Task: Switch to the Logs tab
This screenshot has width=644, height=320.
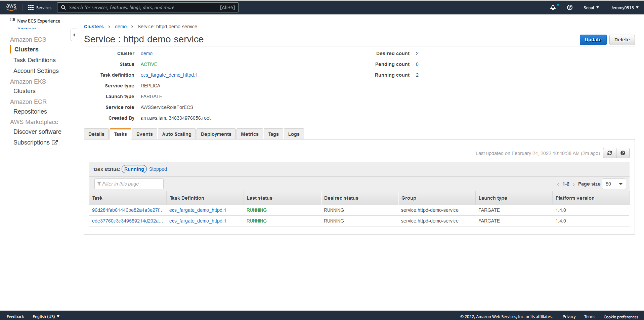Action: tap(294, 134)
